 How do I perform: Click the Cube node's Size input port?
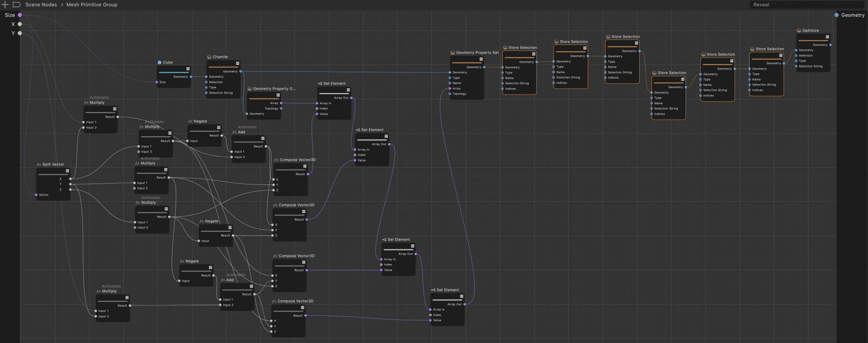click(157, 82)
